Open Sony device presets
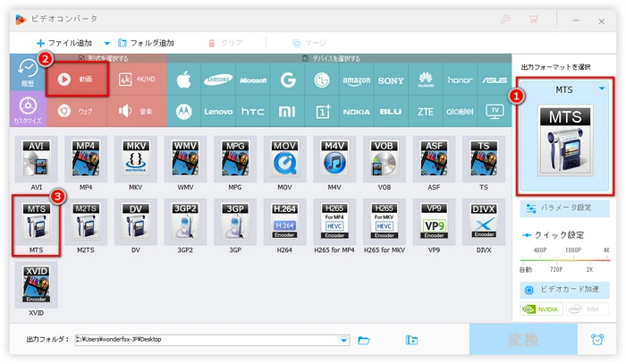 point(391,80)
